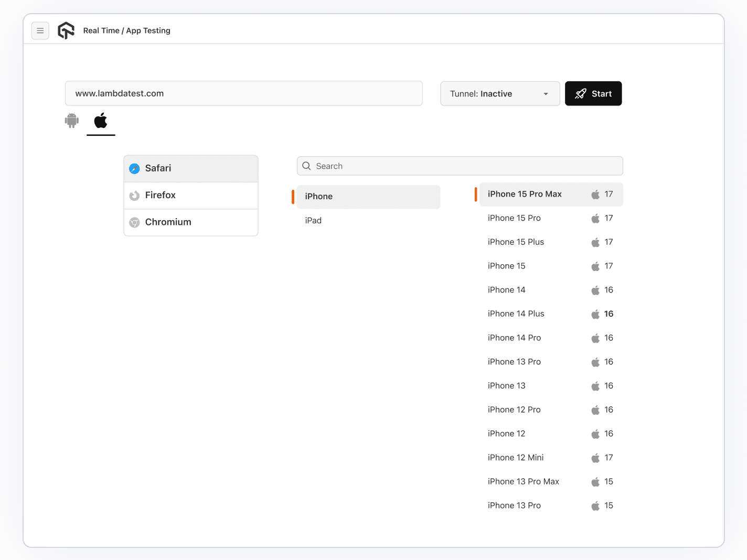The height and width of the screenshot is (560, 747).
Task: Click the Safari browser icon
Action: tap(134, 168)
